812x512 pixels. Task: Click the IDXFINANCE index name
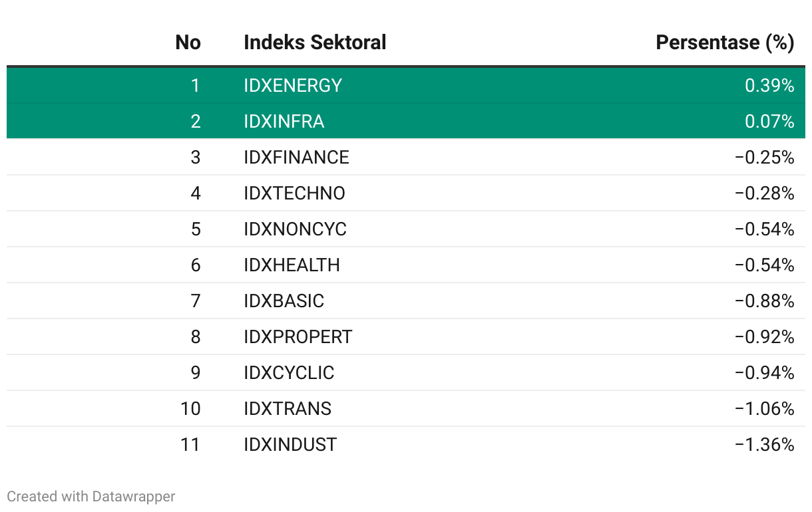[296, 158]
